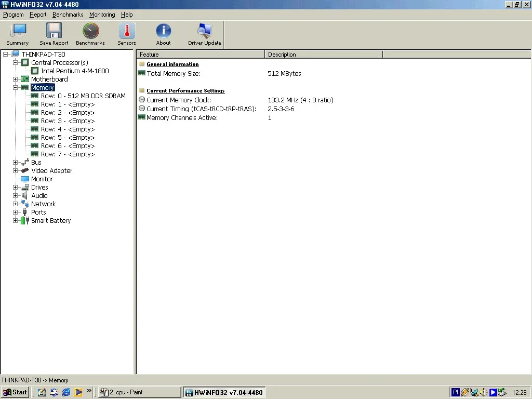Expand the Ports node
Viewport: 532px width, 399px height.
pyautogui.click(x=15, y=212)
